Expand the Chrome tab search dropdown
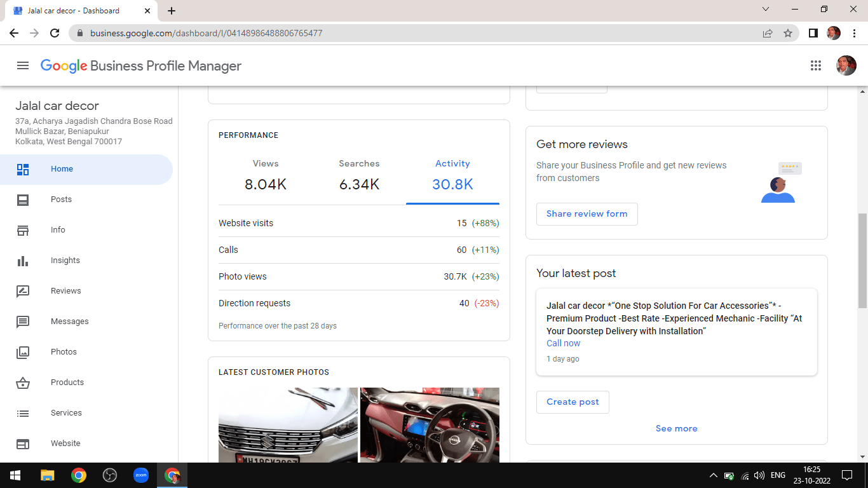 (x=766, y=10)
